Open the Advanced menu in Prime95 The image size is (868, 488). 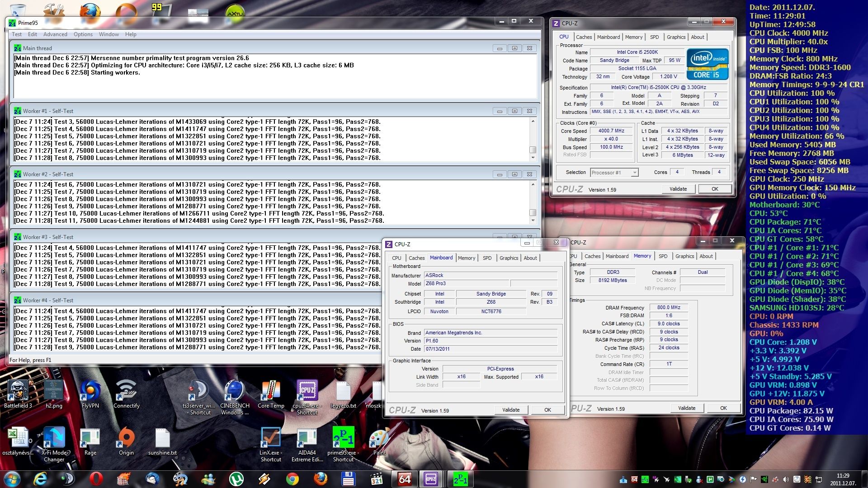(x=55, y=34)
